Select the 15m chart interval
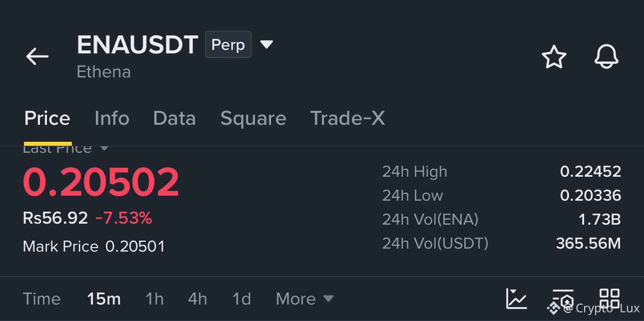This screenshot has width=644, height=321. 104,299
